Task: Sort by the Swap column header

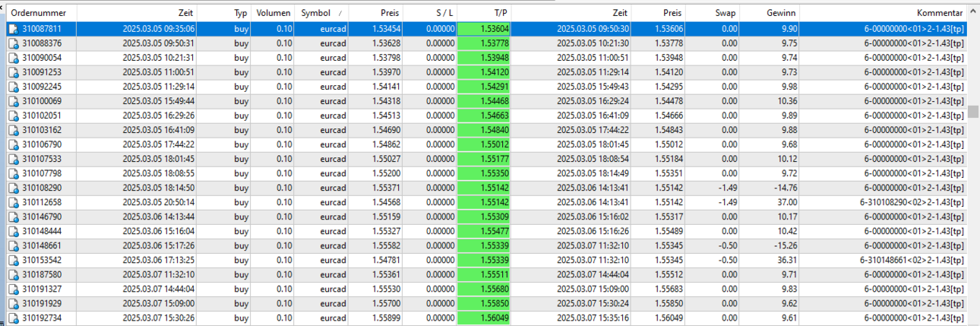Action: pos(712,14)
